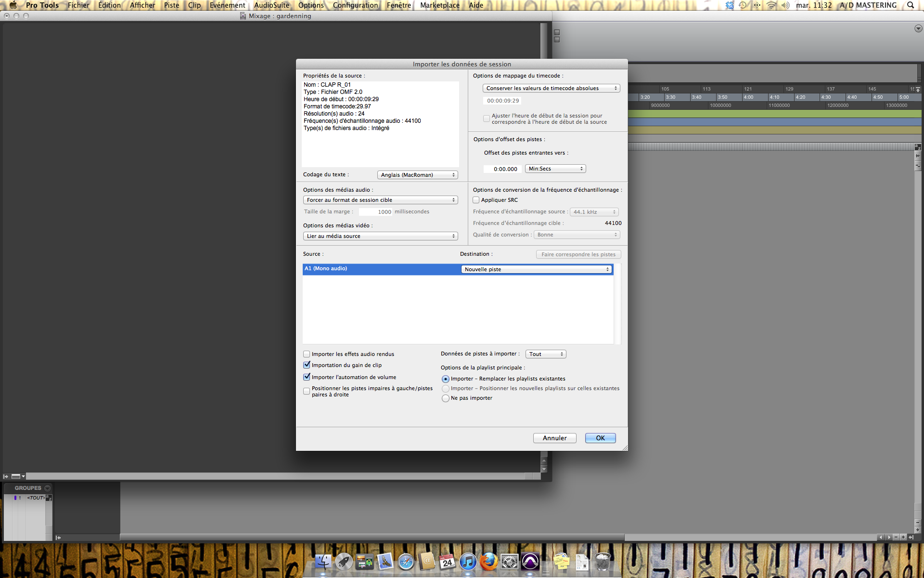
Task: Open the Trash in the dock
Action: coord(602,562)
